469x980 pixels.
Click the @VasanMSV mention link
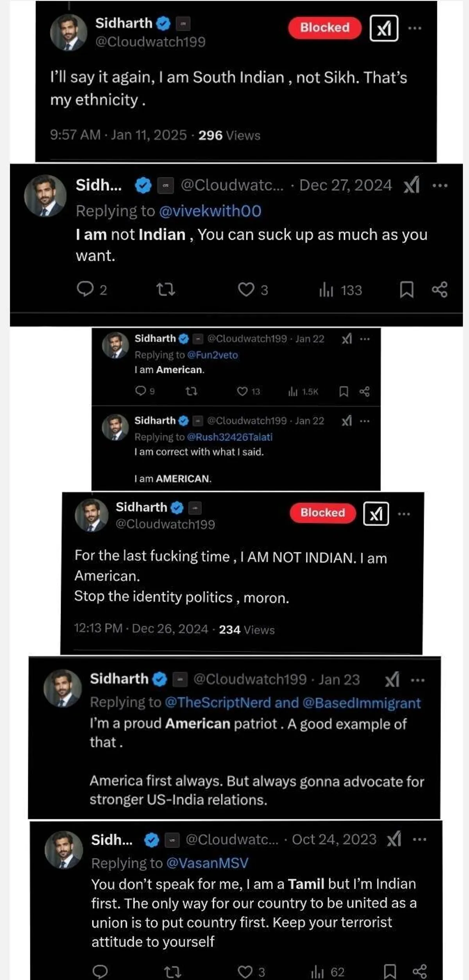(x=207, y=863)
